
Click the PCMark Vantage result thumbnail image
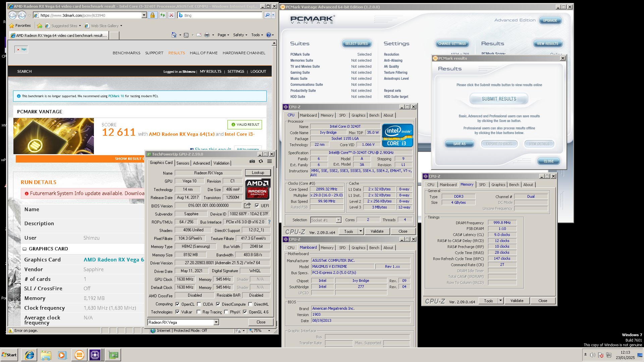point(54,136)
